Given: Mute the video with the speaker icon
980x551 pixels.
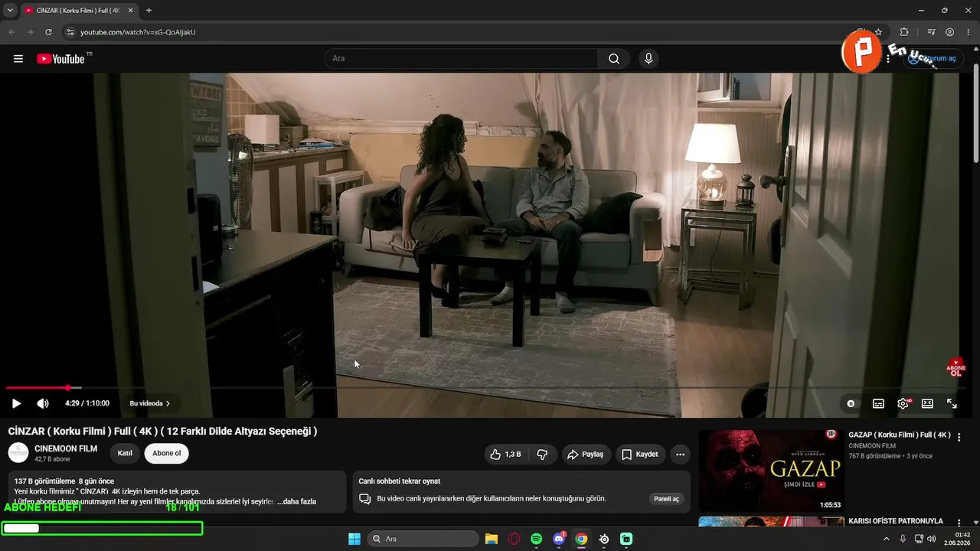Looking at the screenshot, I should (43, 403).
